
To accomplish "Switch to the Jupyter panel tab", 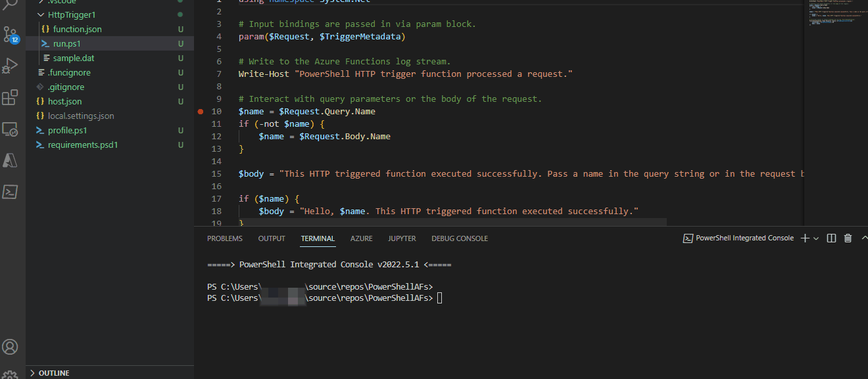I will [x=402, y=238].
